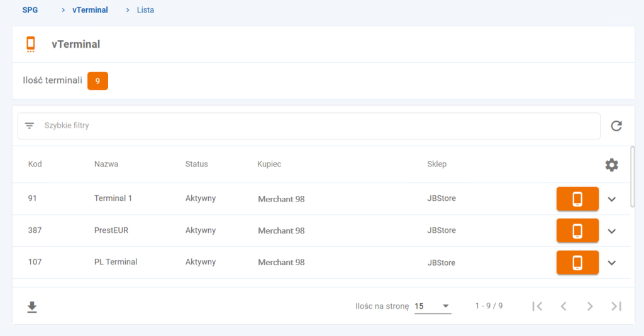This screenshot has height=336, width=644.
Task: Click the filter icon beside Szybkie filtry
Action: pos(30,126)
